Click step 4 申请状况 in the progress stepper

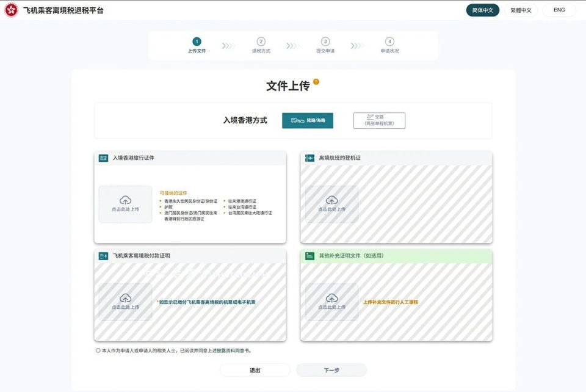coord(389,43)
